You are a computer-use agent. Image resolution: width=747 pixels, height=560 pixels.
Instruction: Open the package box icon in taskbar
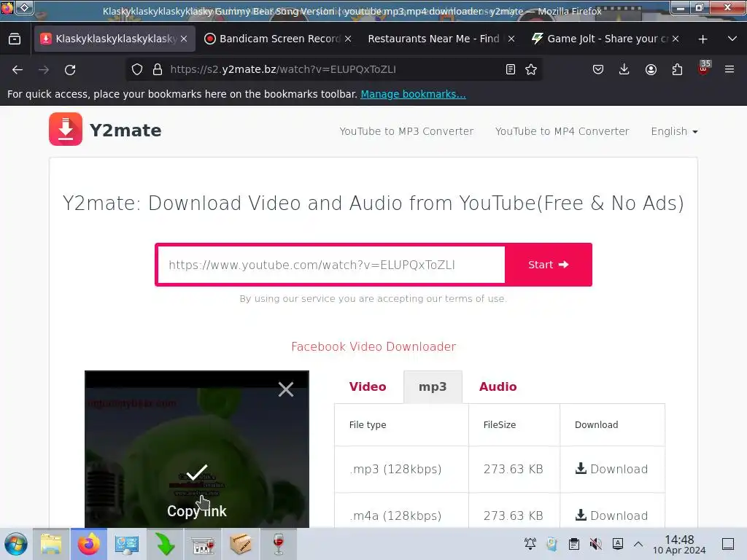click(241, 544)
